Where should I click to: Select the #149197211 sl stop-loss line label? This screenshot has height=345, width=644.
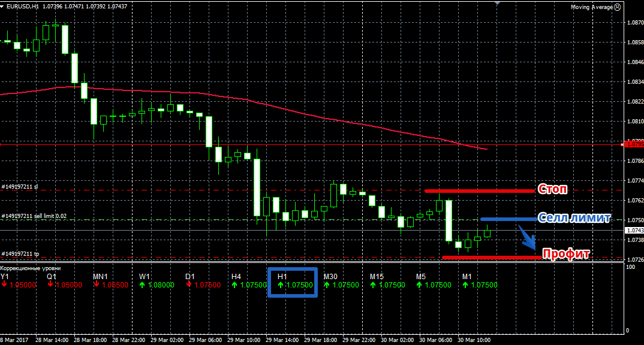click(x=20, y=187)
